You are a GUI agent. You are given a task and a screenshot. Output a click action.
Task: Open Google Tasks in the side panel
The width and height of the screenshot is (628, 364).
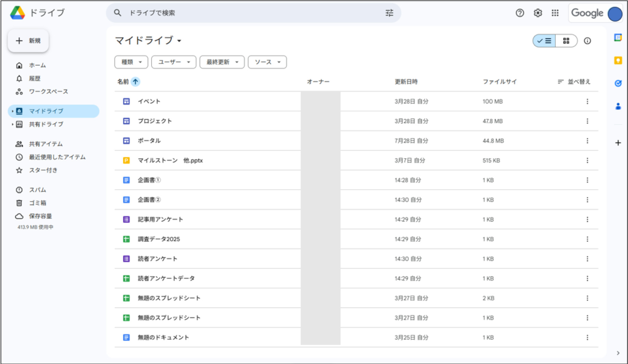tap(618, 83)
